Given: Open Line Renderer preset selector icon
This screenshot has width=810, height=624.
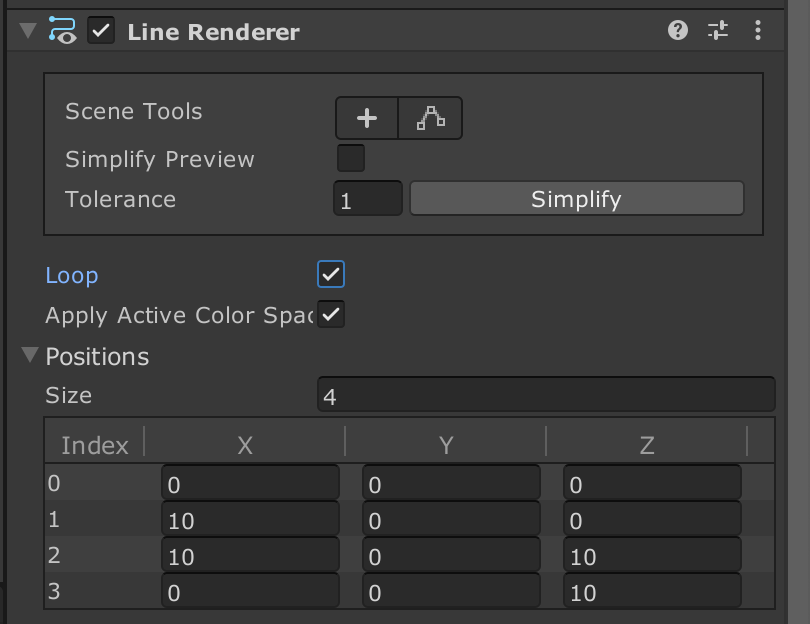Looking at the screenshot, I should click(x=718, y=30).
